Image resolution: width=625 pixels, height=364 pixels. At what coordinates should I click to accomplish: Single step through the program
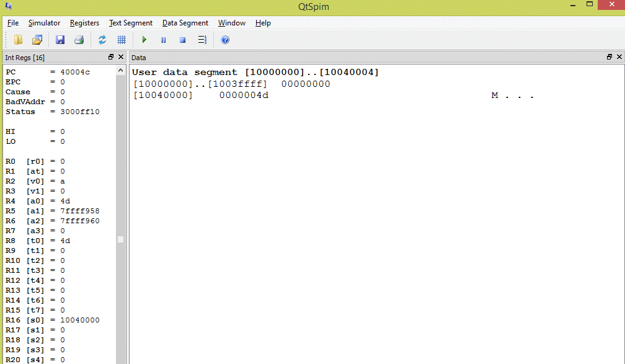pos(202,40)
